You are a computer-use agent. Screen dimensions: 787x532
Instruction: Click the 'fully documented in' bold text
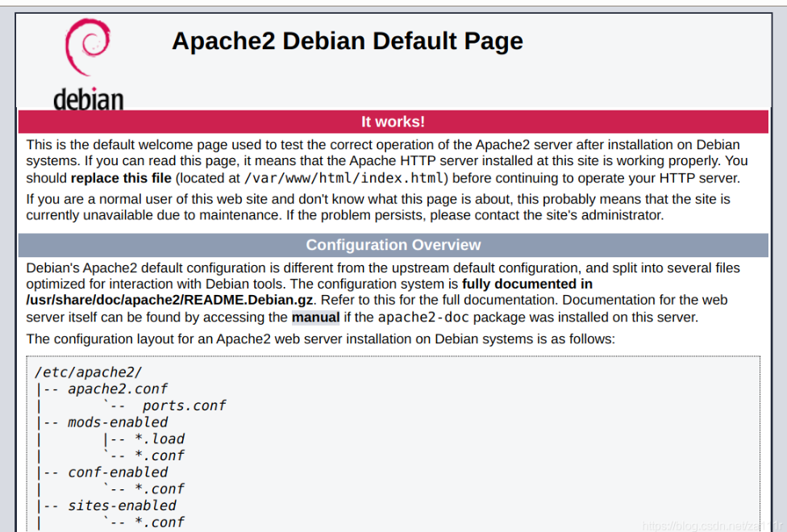[527, 284]
